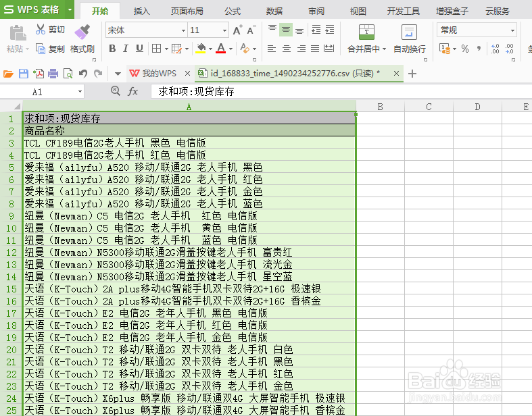Click the clear formatting eraser icon
This screenshot has width=532, height=416.
[245, 49]
